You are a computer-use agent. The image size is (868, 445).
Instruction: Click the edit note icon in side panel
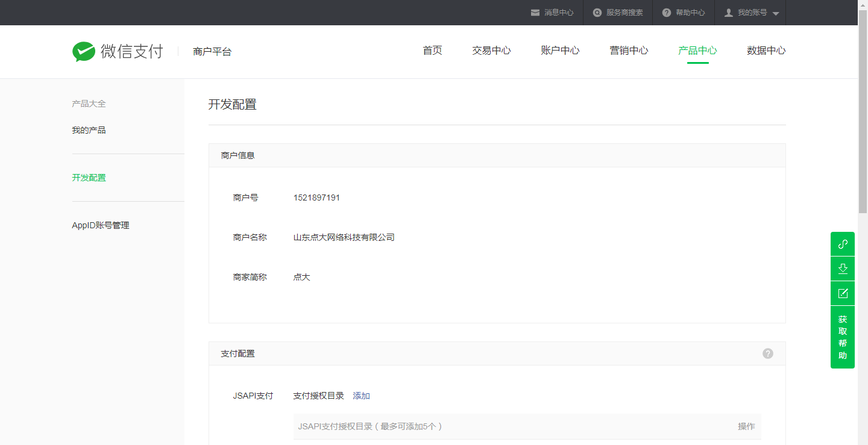(x=843, y=293)
